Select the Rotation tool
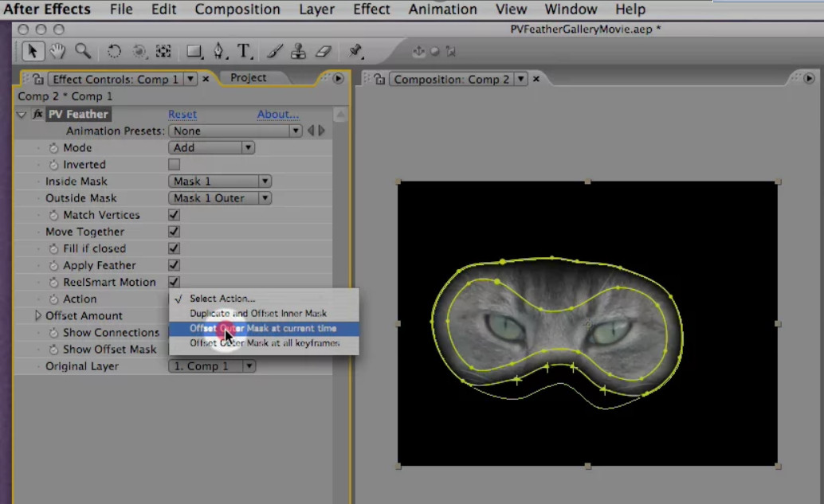The width and height of the screenshot is (824, 504). 113,52
